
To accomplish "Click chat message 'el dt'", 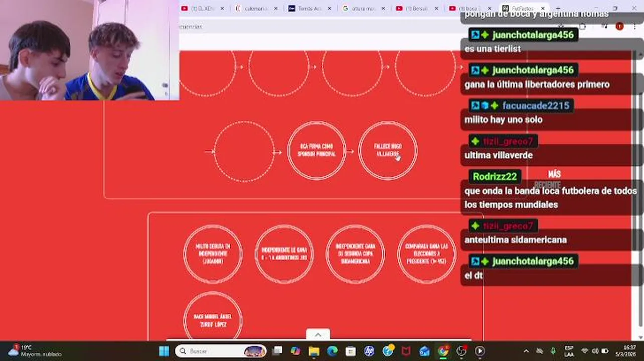I will (x=473, y=275).
